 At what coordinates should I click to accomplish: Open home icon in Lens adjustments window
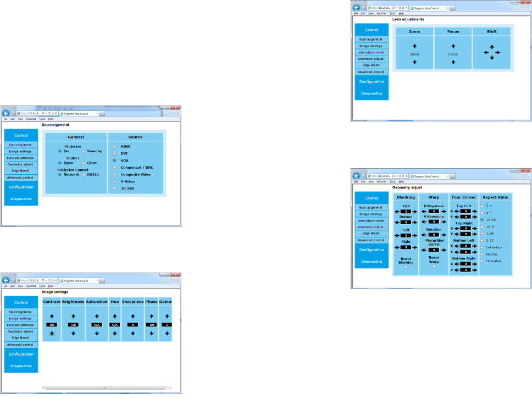point(517,8)
